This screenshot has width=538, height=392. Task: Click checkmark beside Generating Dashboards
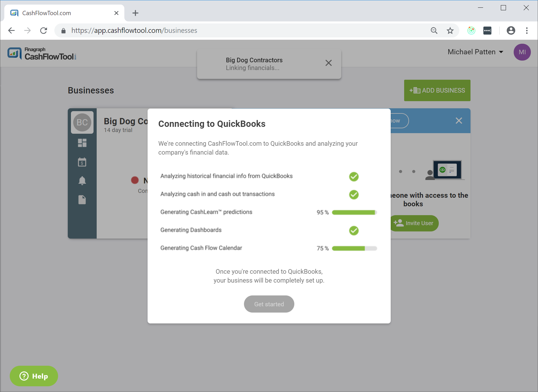click(354, 231)
